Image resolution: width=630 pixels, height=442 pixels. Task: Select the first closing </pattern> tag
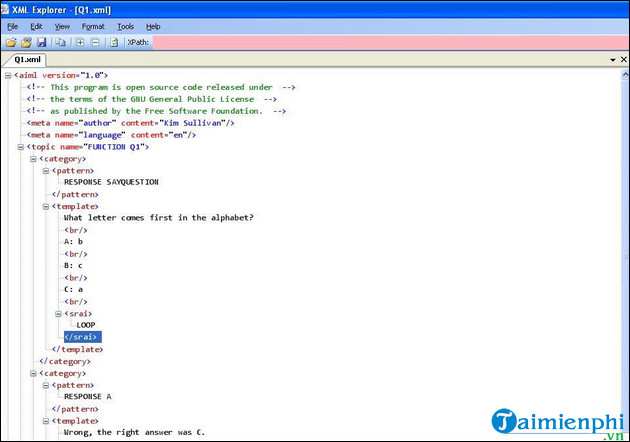point(75,194)
